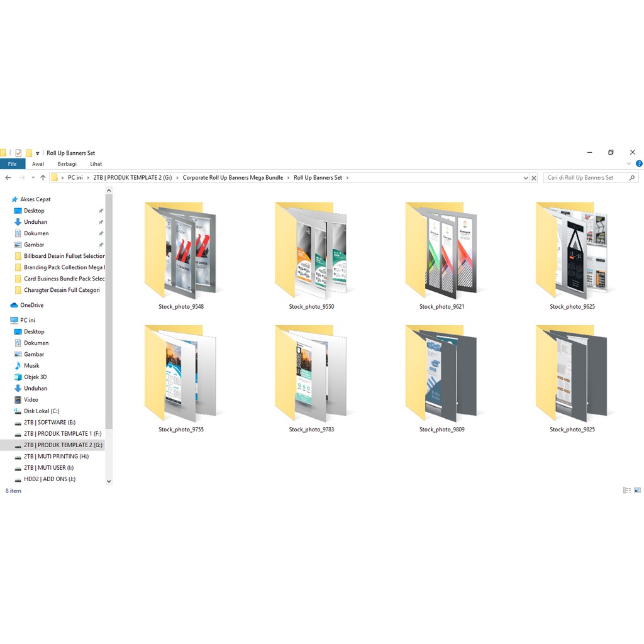The width and height of the screenshot is (644, 644).
Task: Switch to details view icon
Action: (x=626, y=491)
